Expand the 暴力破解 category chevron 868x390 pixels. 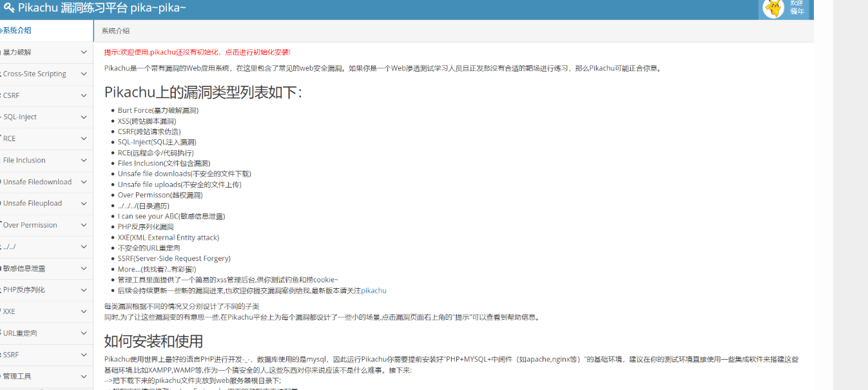click(x=84, y=52)
